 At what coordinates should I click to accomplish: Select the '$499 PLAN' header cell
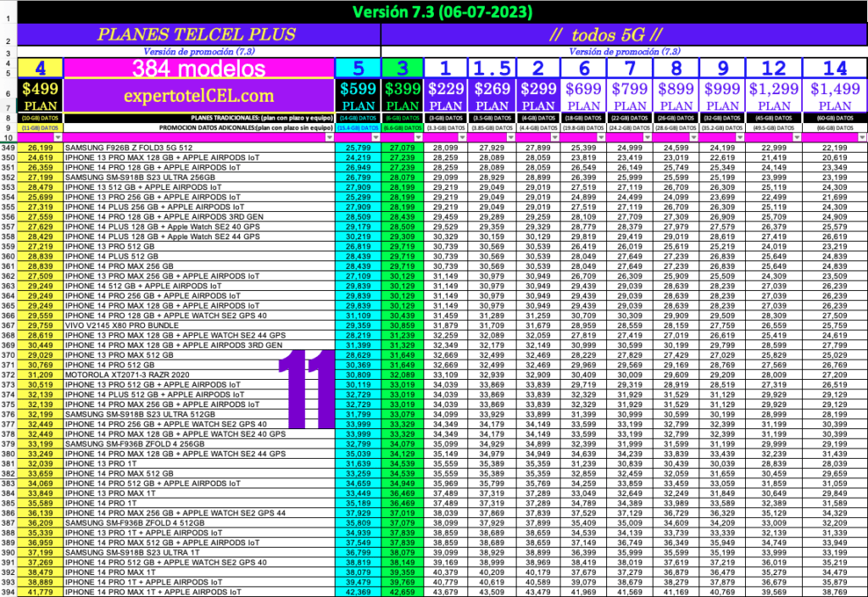tap(41, 96)
